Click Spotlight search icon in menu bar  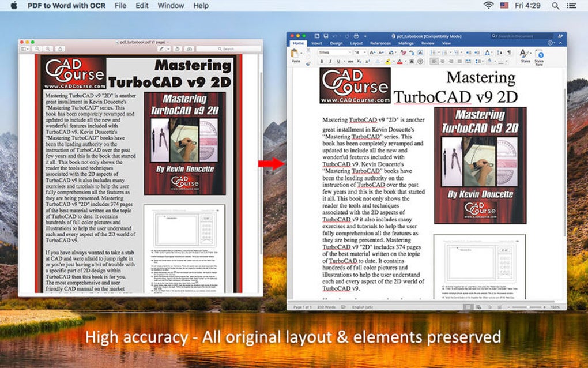coord(555,6)
